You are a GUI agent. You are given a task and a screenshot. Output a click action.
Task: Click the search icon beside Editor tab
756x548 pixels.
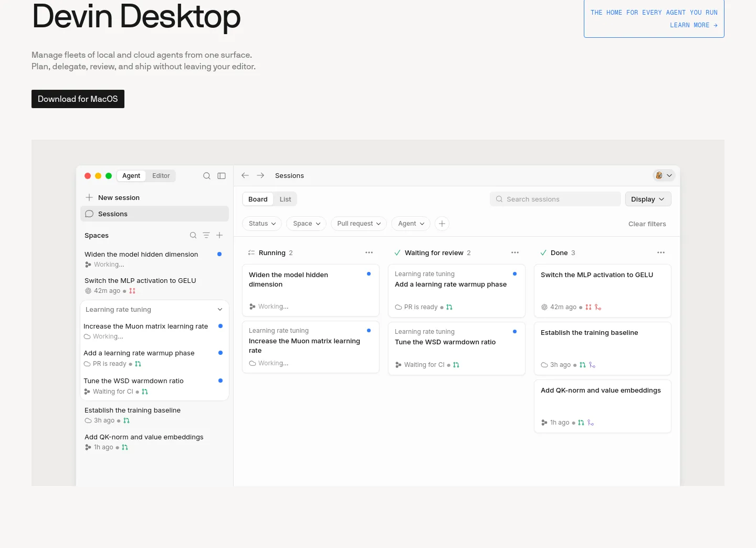[x=207, y=176]
